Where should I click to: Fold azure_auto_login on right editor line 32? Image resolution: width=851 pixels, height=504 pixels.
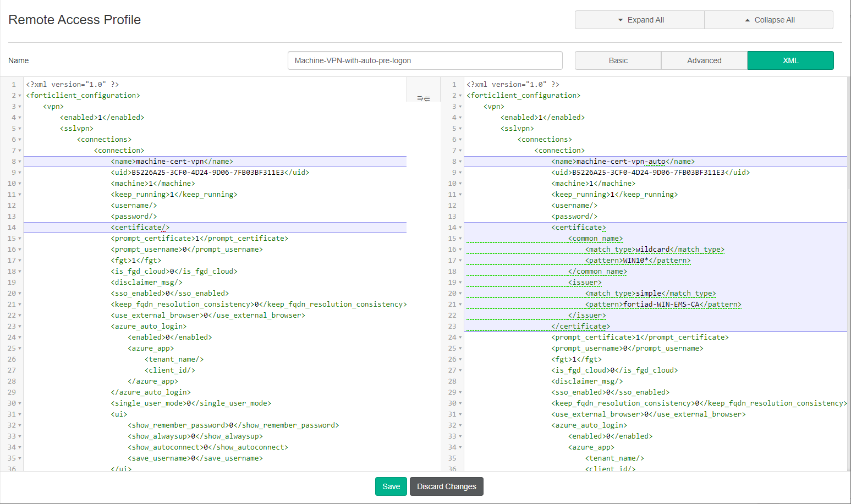click(x=460, y=425)
